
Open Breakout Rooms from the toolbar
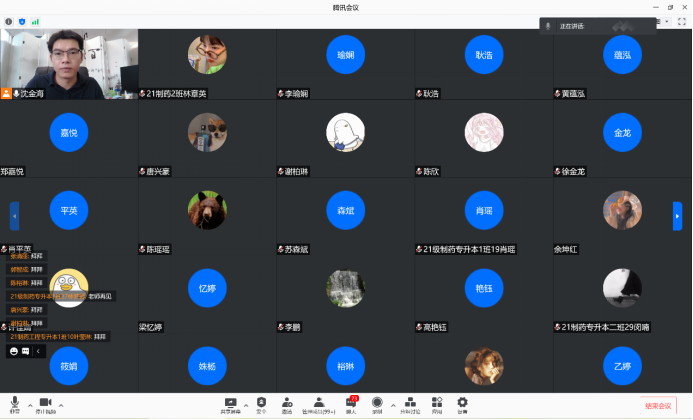click(x=410, y=402)
